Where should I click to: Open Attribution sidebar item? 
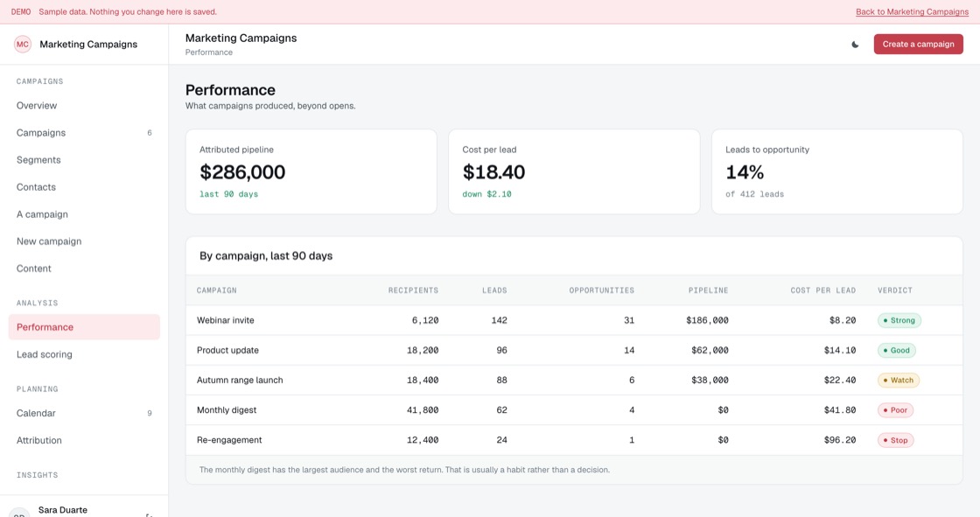click(84, 440)
